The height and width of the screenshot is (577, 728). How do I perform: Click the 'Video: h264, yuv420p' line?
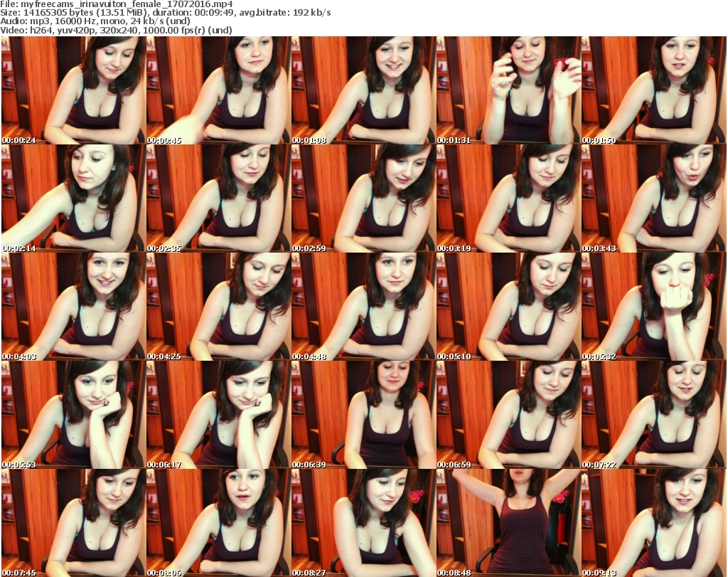coord(116,30)
